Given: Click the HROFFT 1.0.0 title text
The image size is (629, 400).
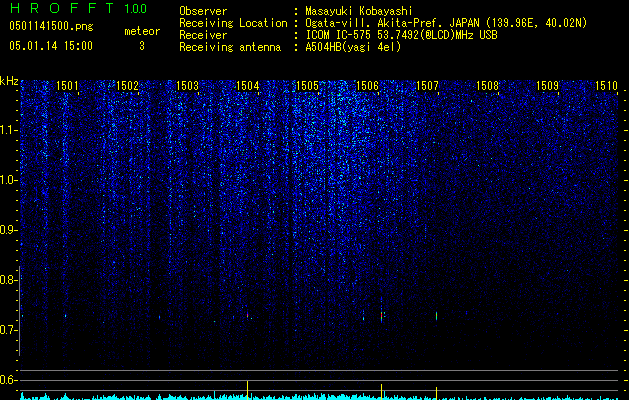Looking at the screenshot, I should pos(79,8).
